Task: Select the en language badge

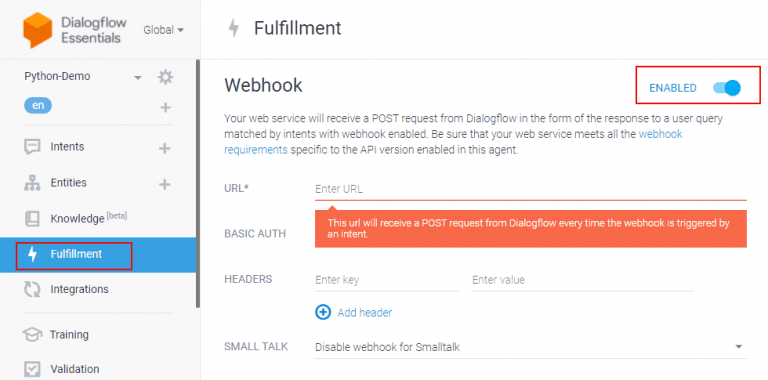Action: point(38,106)
